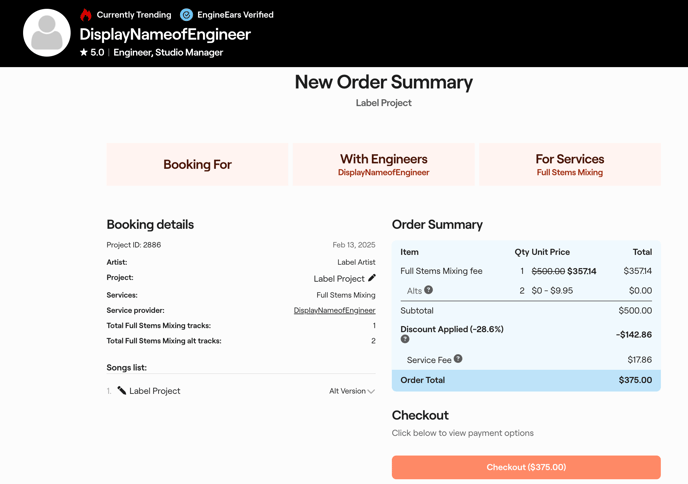The image size is (688, 484).
Task: Click the Currently Trending flame icon
Action: 86,15
